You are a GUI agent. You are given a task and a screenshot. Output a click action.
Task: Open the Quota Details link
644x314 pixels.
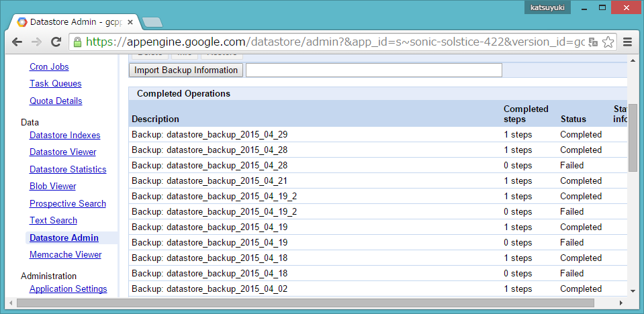point(56,101)
